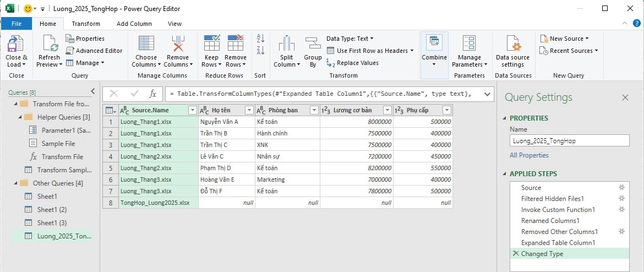Open the Advanced Editor
This screenshot has width=644, height=272.
pyautogui.click(x=94, y=51)
